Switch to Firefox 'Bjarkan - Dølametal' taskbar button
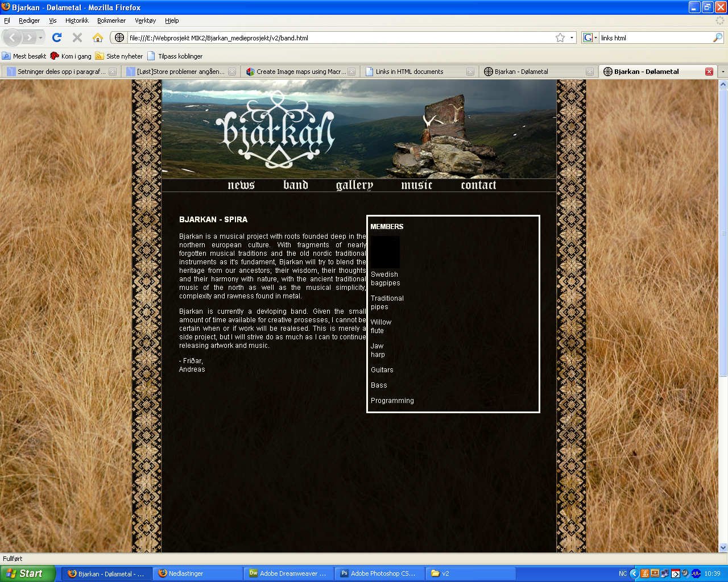 [107, 573]
